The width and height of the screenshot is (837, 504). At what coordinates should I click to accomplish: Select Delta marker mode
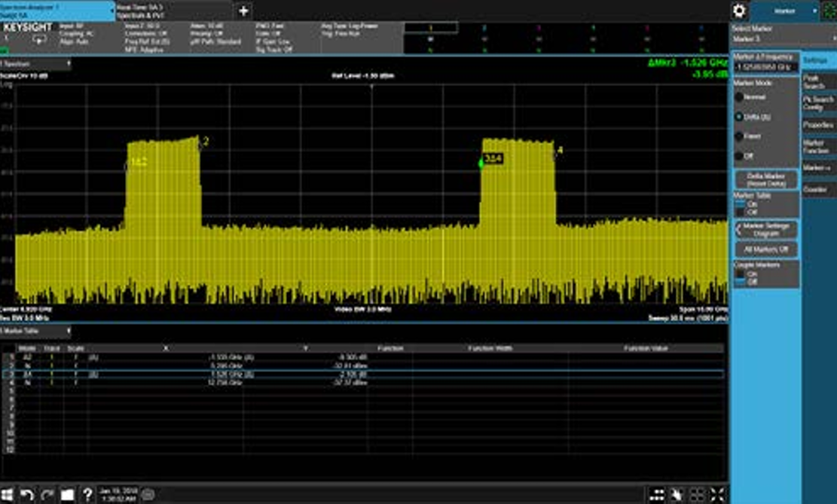[739, 116]
